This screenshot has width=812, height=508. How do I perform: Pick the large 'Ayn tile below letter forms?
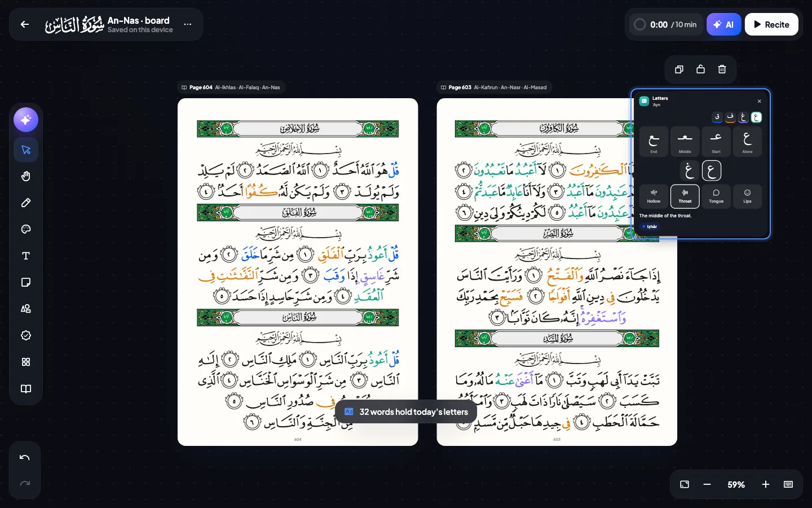coord(712,170)
